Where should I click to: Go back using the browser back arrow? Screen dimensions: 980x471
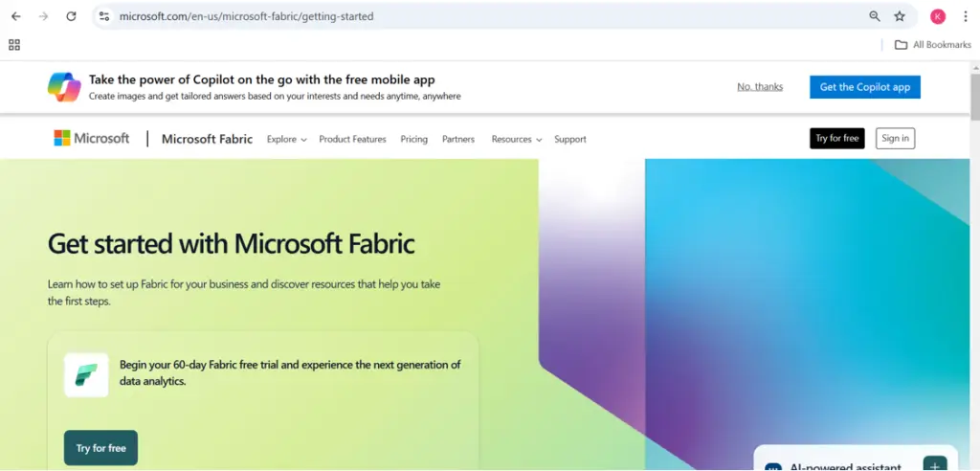coord(16,16)
